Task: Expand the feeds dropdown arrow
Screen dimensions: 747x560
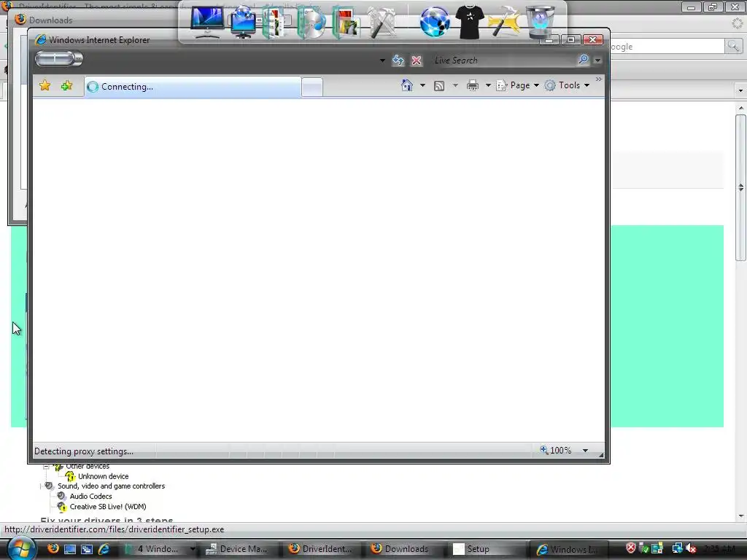Action: [455, 86]
